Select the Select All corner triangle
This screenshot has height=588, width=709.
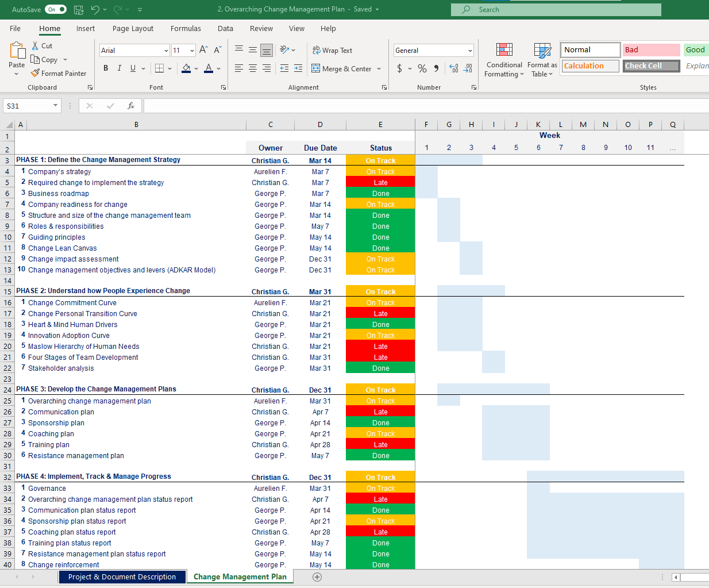[x=9, y=125]
